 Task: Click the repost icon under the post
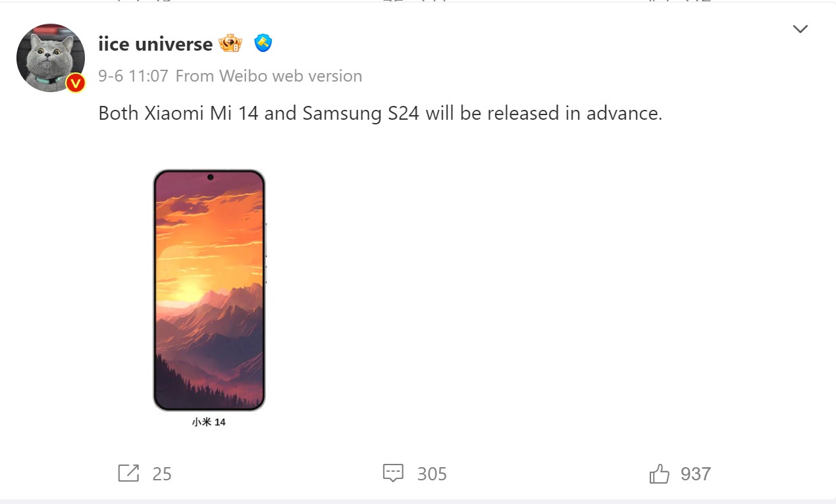(128, 473)
